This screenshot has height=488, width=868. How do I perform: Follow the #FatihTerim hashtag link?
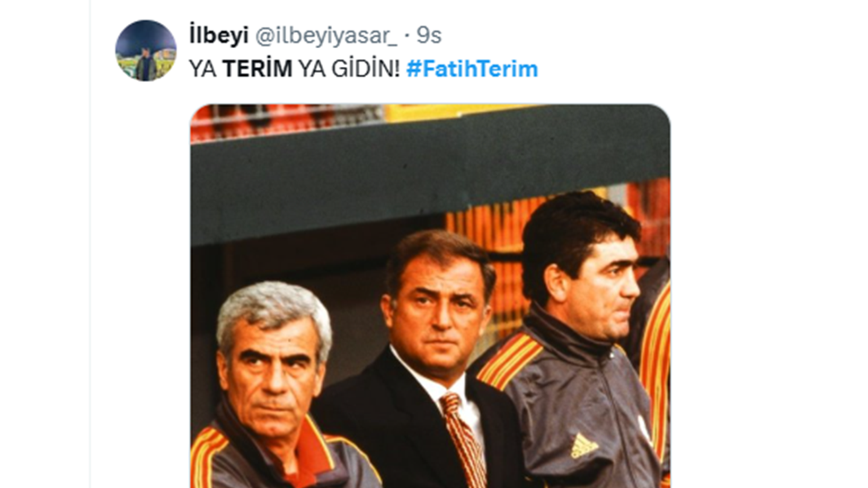(x=472, y=69)
